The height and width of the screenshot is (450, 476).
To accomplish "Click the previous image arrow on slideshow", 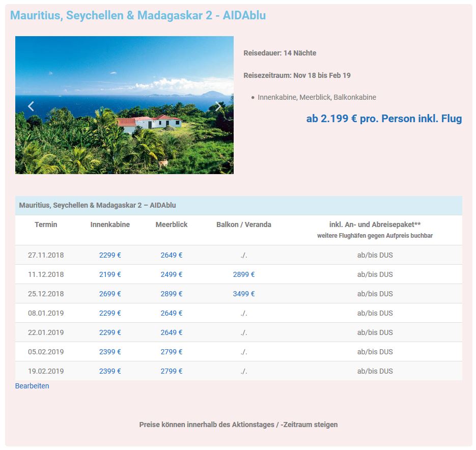I will pyautogui.click(x=31, y=106).
